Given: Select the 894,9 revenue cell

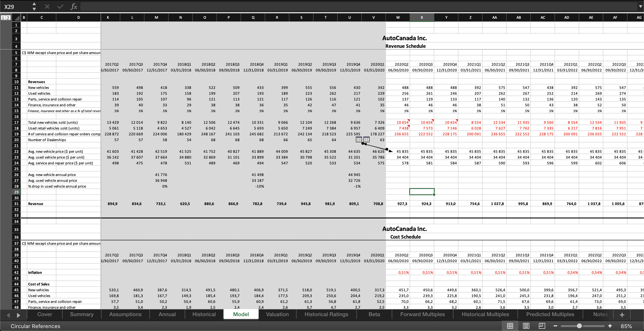Looking at the screenshot, I should click(110, 204).
